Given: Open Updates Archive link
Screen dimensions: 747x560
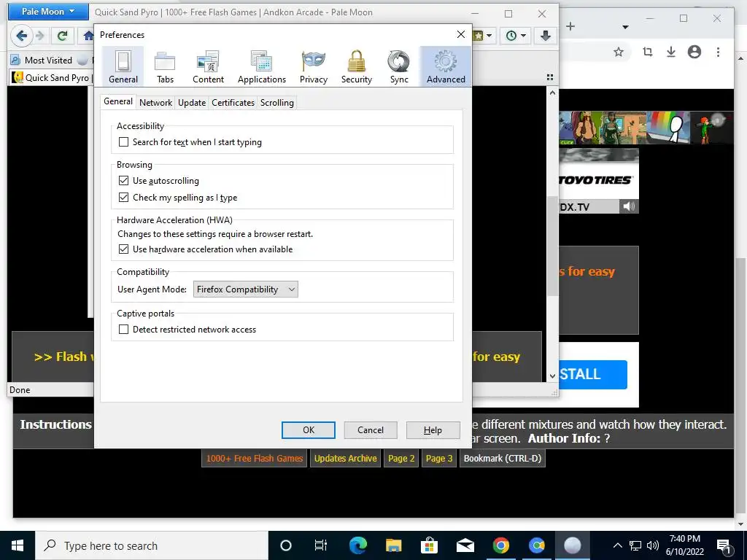Looking at the screenshot, I should pos(345,458).
